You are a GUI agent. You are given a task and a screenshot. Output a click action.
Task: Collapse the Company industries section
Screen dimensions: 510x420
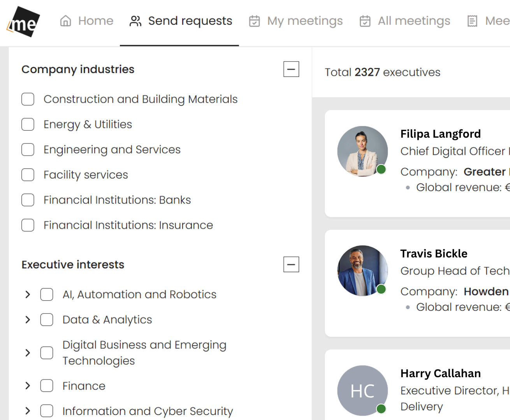pos(291,69)
